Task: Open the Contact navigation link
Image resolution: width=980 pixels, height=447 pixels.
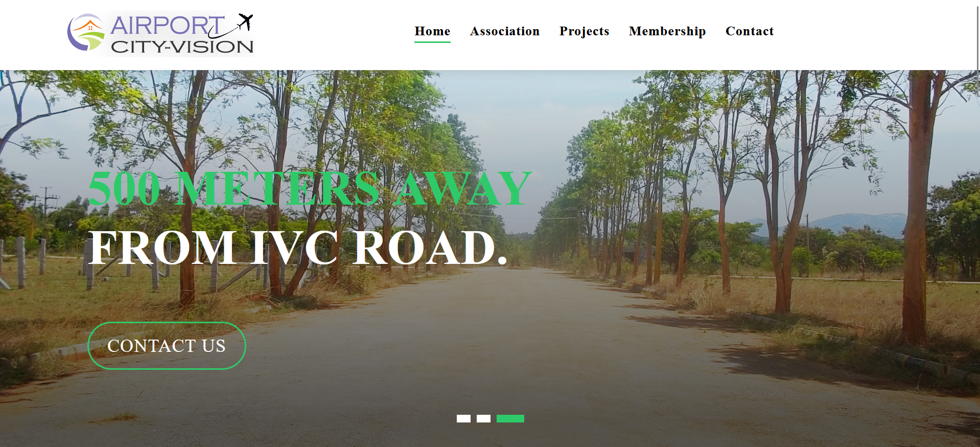Action: [x=750, y=31]
